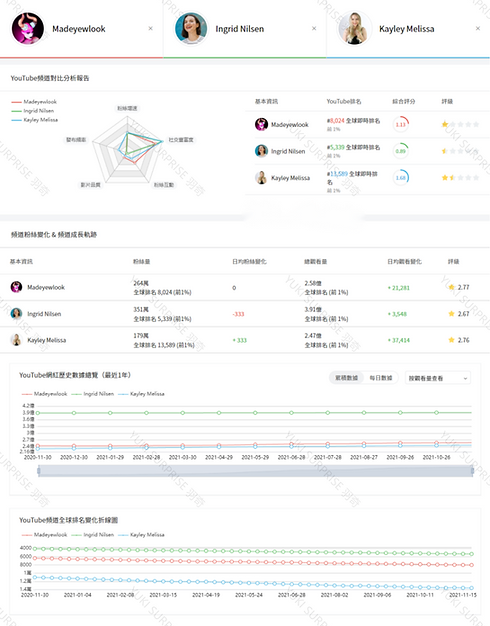This screenshot has width=490, height=626.
Task: Click the 綜合評分 column header
Action: (x=404, y=101)
